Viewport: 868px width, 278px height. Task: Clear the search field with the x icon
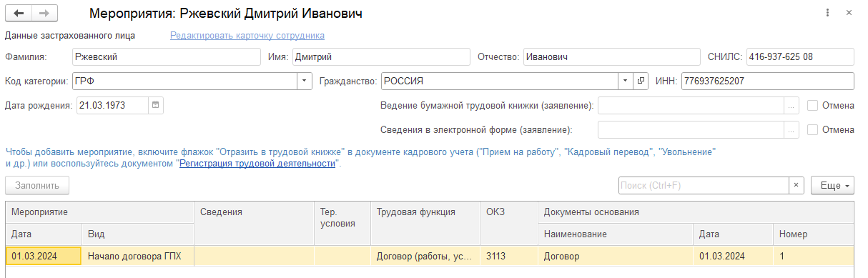[x=797, y=185]
